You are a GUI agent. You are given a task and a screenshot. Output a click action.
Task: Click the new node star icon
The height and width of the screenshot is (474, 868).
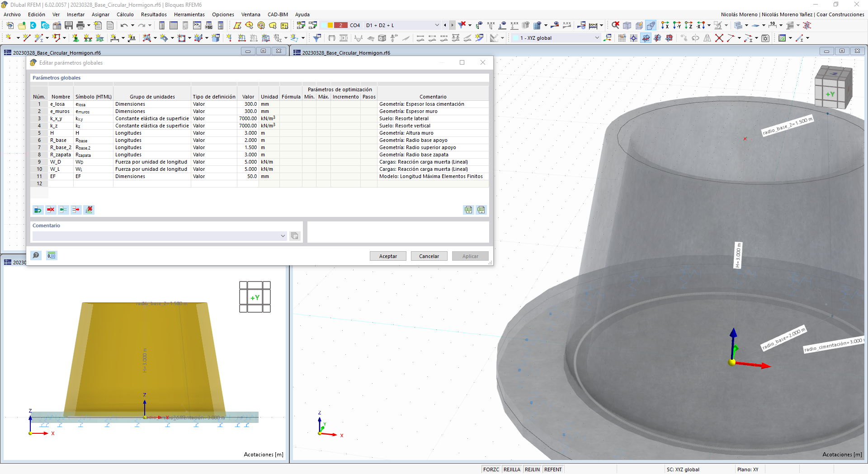point(9,38)
